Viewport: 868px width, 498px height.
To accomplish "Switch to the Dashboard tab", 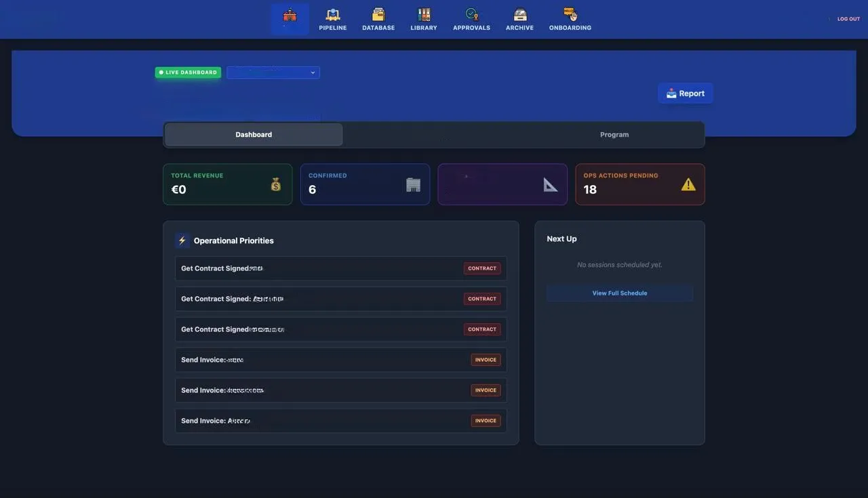I will (254, 134).
